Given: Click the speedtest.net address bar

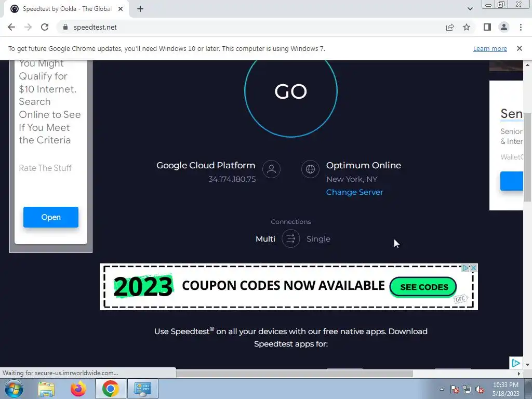Looking at the screenshot, I should (251, 27).
